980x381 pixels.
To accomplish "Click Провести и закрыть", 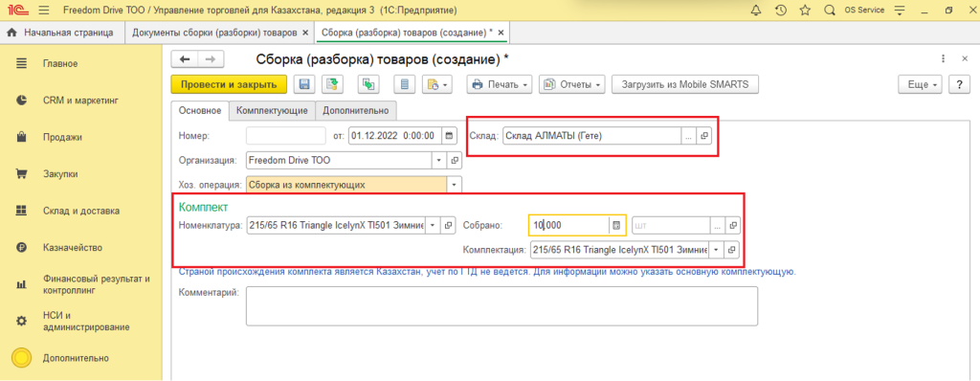I will pos(229,84).
